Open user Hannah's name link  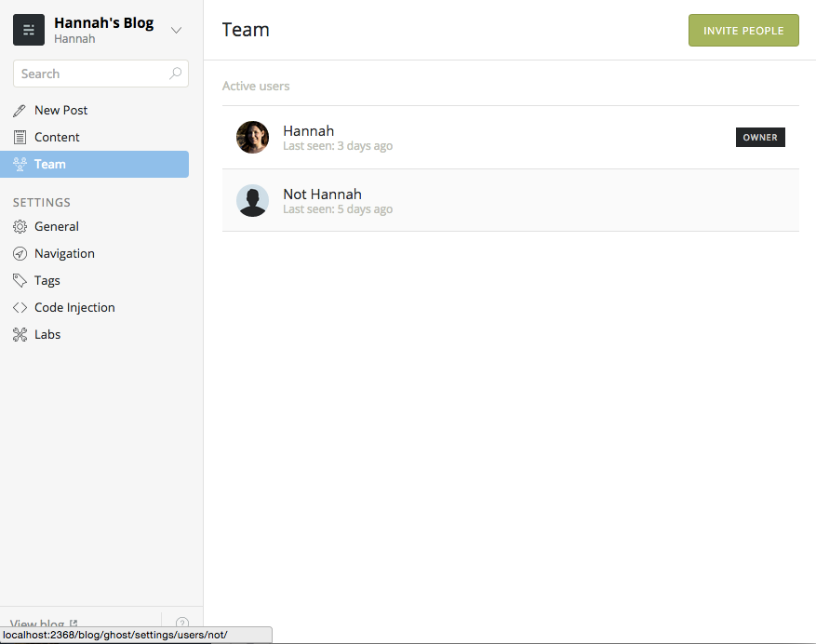(309, 130)
